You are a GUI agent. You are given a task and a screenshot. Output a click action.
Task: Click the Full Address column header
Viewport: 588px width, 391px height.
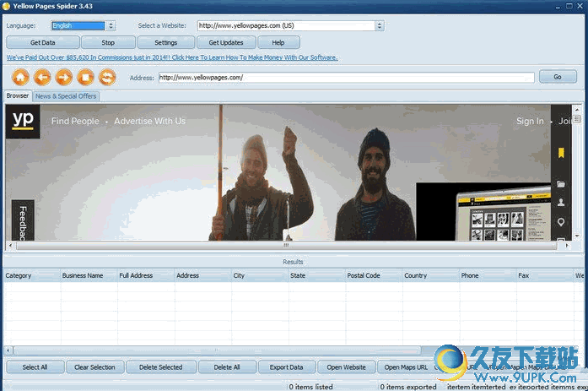pyautogui.click(x=146, y=275)
